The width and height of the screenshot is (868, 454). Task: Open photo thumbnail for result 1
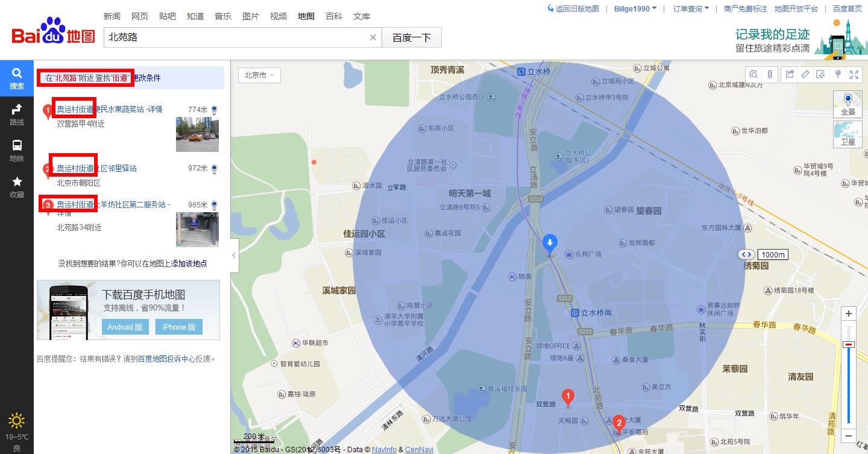click(197, 134)
